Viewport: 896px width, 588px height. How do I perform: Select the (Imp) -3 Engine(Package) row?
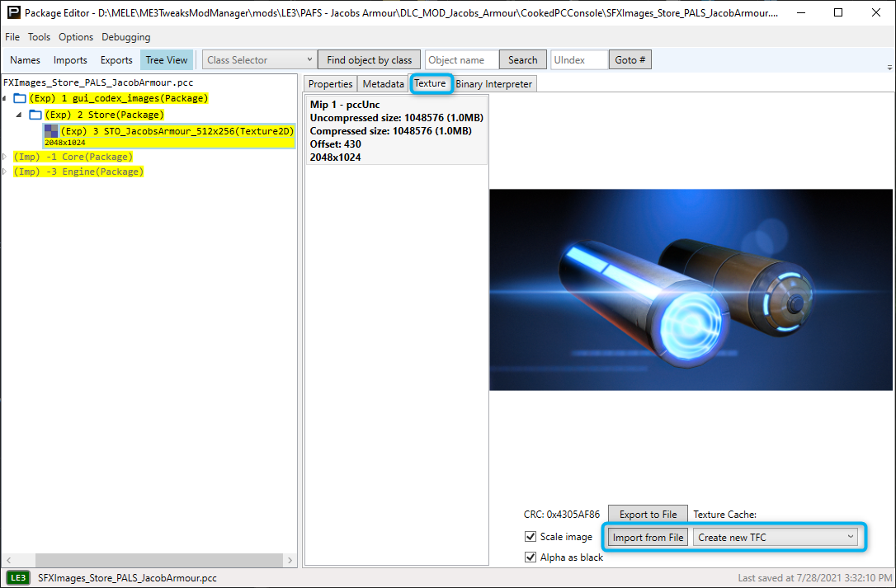[x=78, y=172]
